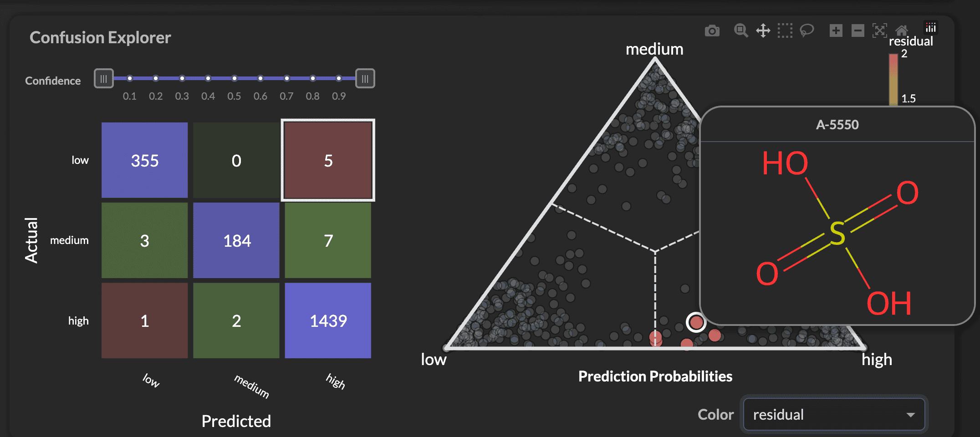Enable box select mode

click(785, 30)
